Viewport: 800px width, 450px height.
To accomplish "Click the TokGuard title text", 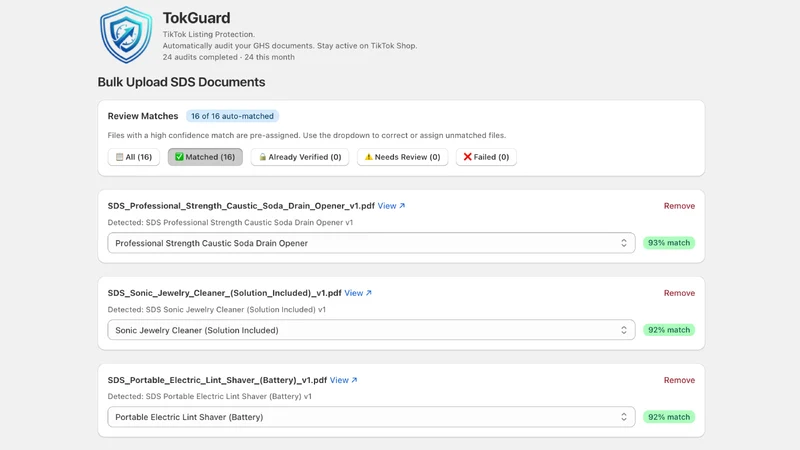I will [196, 18].
